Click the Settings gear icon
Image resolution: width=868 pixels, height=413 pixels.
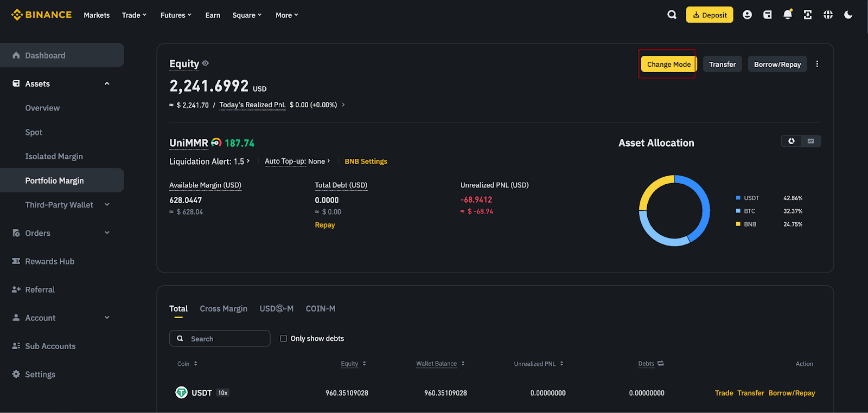pos(16,374)
